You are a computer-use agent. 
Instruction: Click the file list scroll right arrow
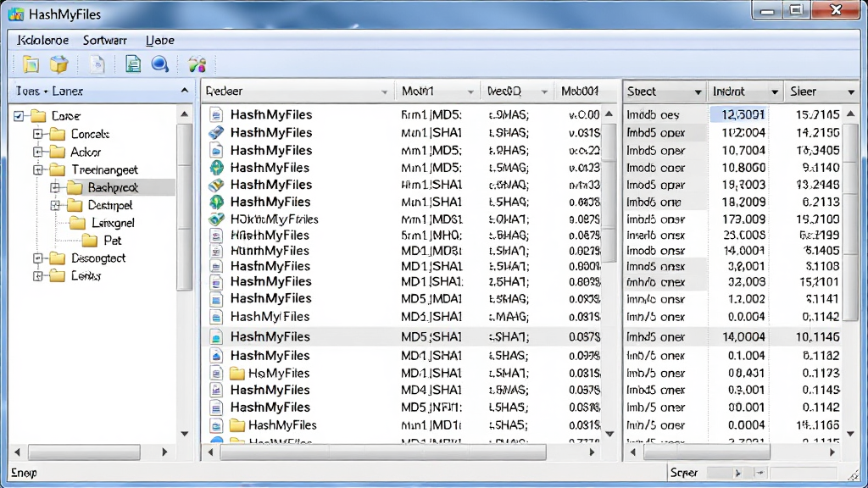592,452
